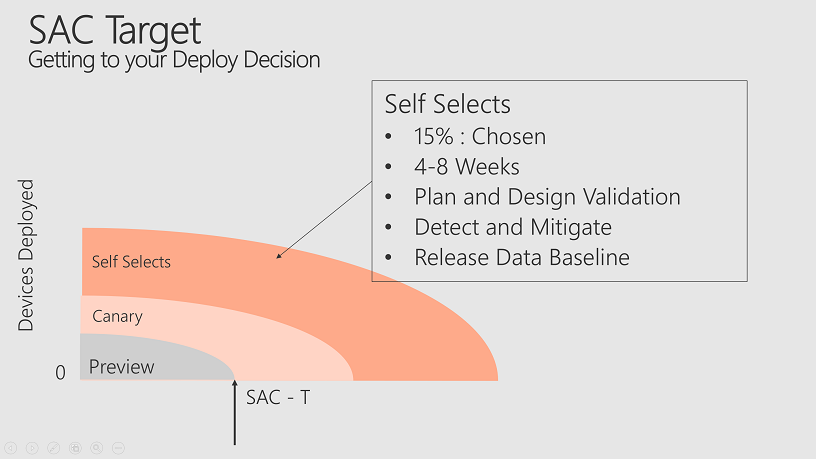Select the 'Getting to your Deploy Decision' subtitle

174,60
